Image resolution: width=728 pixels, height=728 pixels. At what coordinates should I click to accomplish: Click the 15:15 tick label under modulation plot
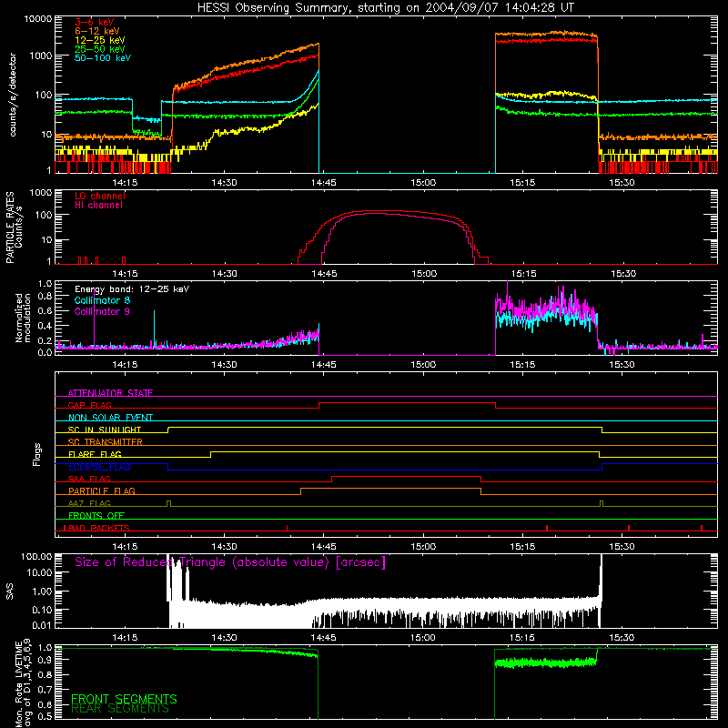tap(522, 365)
